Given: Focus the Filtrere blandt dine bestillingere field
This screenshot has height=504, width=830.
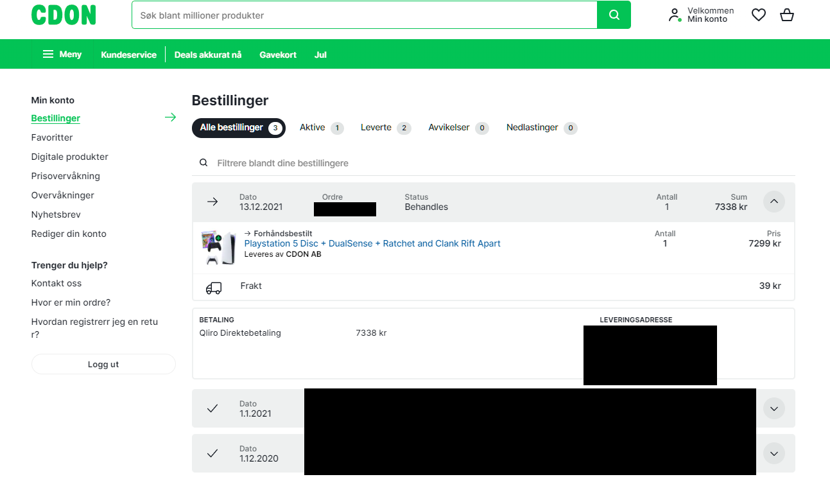Looking at the screenshot, I should [x=494, y=163].
